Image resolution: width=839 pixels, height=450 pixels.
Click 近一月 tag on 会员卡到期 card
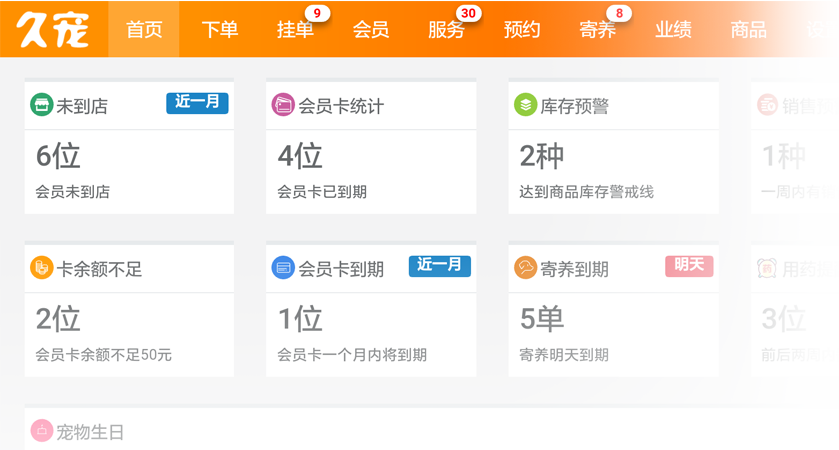click(439, 266)
